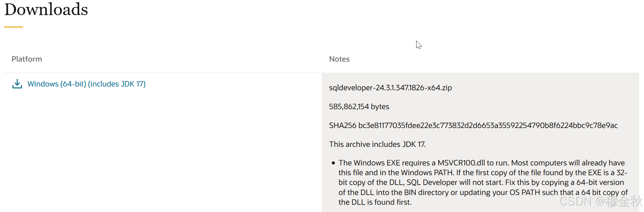Click the line starting 'this file and in the Windows PATH'
Viewport: 644px width, 212px height.
tap(483, 173)
